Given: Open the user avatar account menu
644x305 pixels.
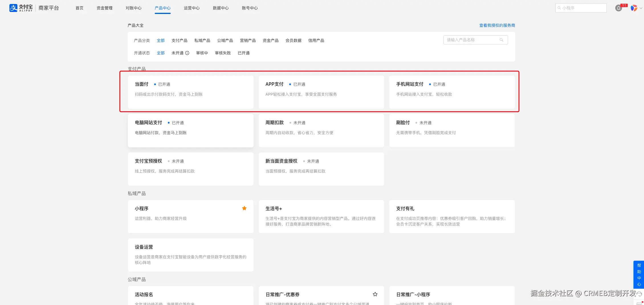Looking at the screenshot, I should pyautogui.click(x=634, y=8).
